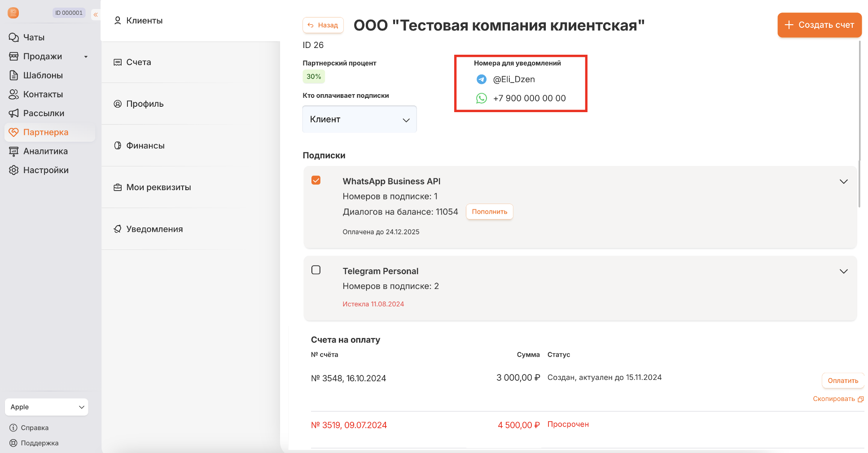Click the Telegram icon next to @Eli_Dzen
This screenshot has height=453, width=868.
point(481,79)
